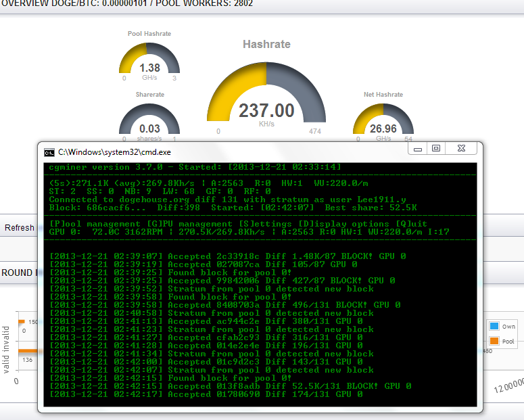
Task: Click log line 'Accepted 8408703a Diff 496/131'
Action: click(225, 305)
